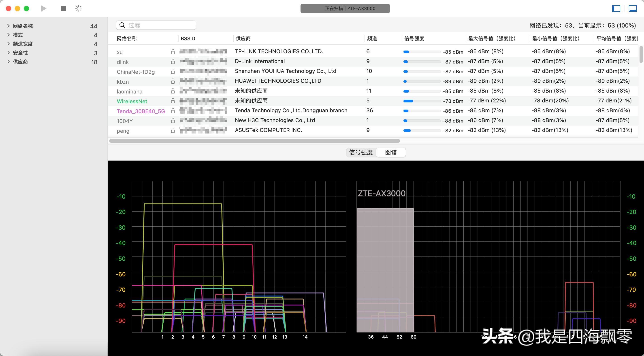644x356 pixels.
Task: Click the ZTE-AX3000 highlighted band in 5G chart
Action: tap(385, 270)
